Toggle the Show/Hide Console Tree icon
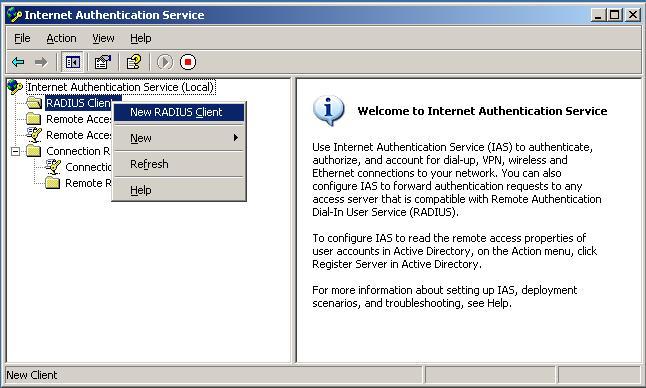The image size is (646, 388). (x=73, y=62)
